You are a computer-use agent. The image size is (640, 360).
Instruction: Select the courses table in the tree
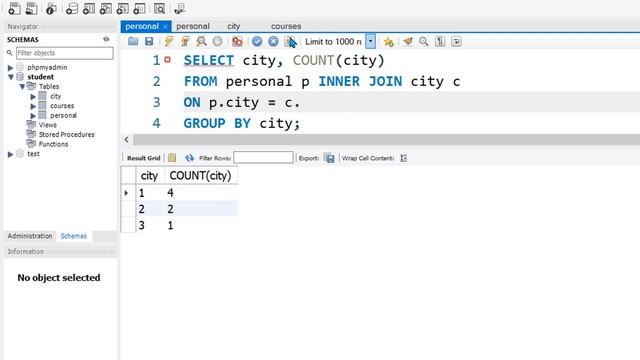[x=62, y=106]
